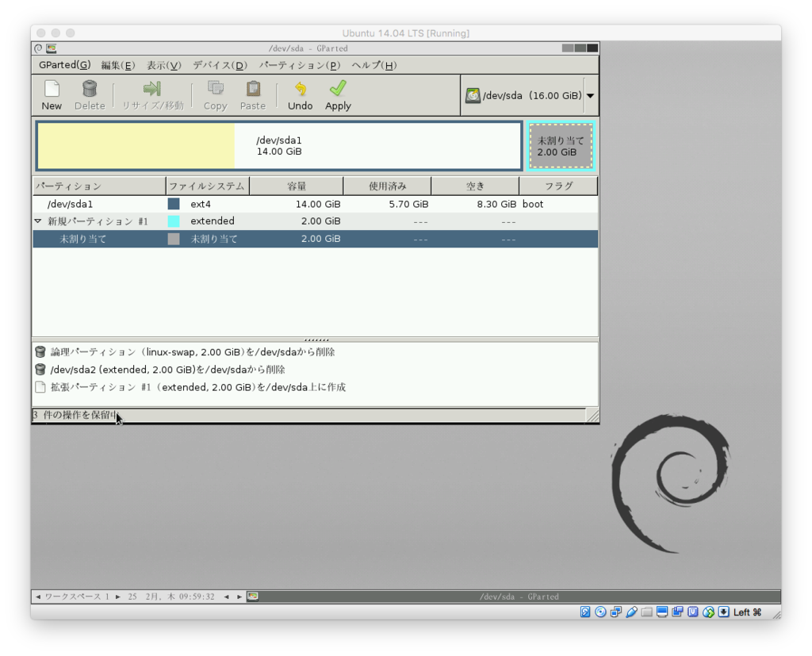Viewport: 812px width, 656px height.
Task: Open the GParted(G) menu
Action: click(x=65, y=65)
